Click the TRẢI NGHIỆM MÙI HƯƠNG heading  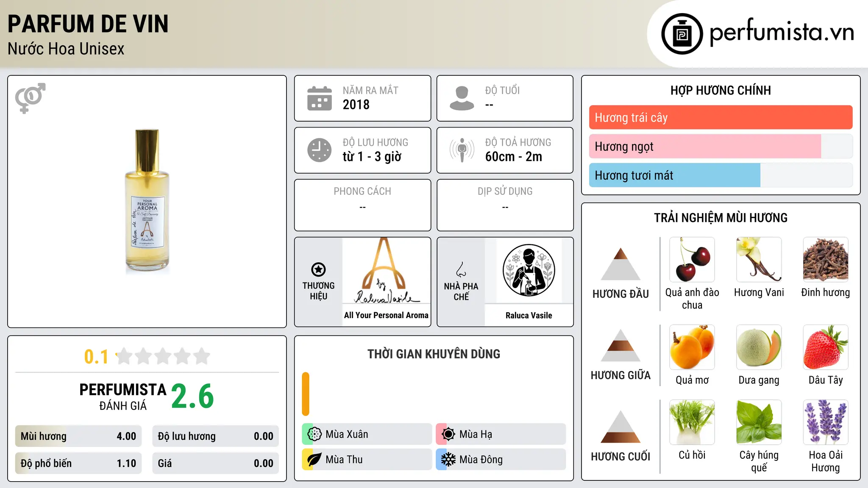click(721, 218)
